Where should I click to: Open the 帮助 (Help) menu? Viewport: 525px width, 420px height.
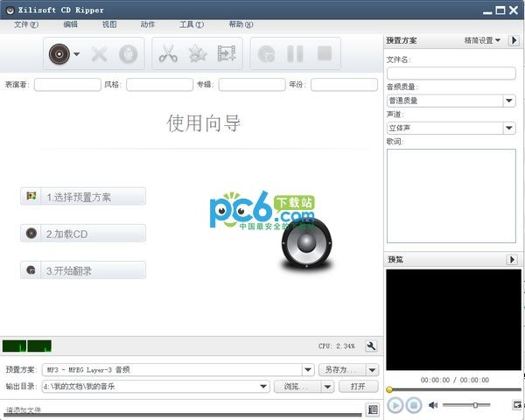tap(241, 24)
